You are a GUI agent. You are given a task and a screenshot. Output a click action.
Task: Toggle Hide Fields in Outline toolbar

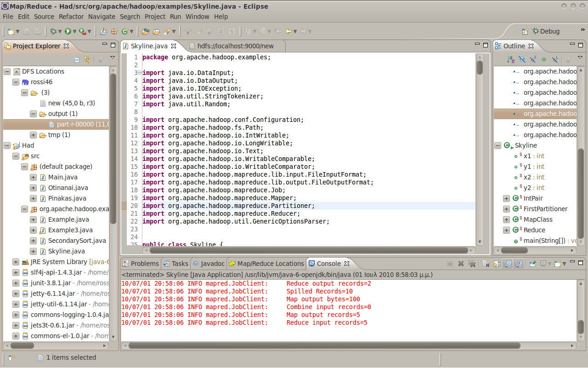pos(522,59)
